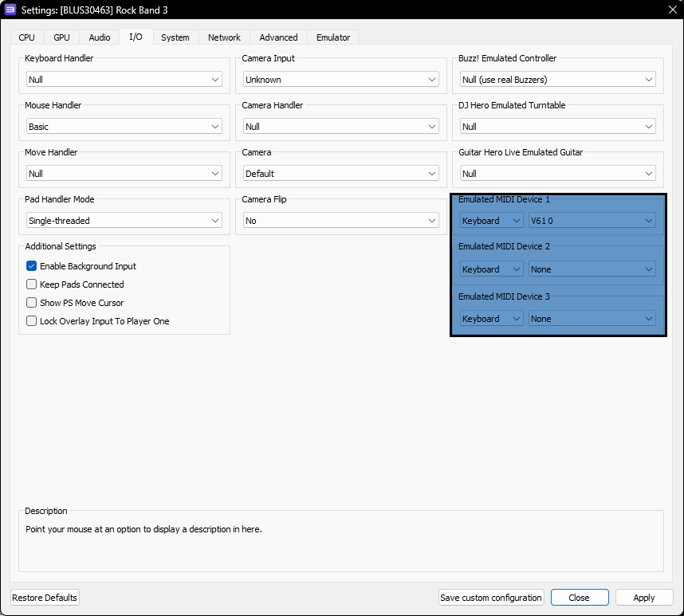The width and height of the screenshot is (684, 616).
Task: Click the Restore Defaults button
Action: (x=45, y=597)
